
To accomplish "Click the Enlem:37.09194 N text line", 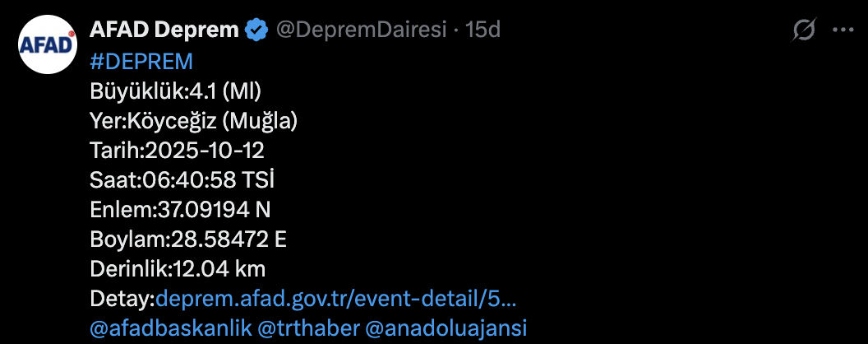I will point(181,210).
